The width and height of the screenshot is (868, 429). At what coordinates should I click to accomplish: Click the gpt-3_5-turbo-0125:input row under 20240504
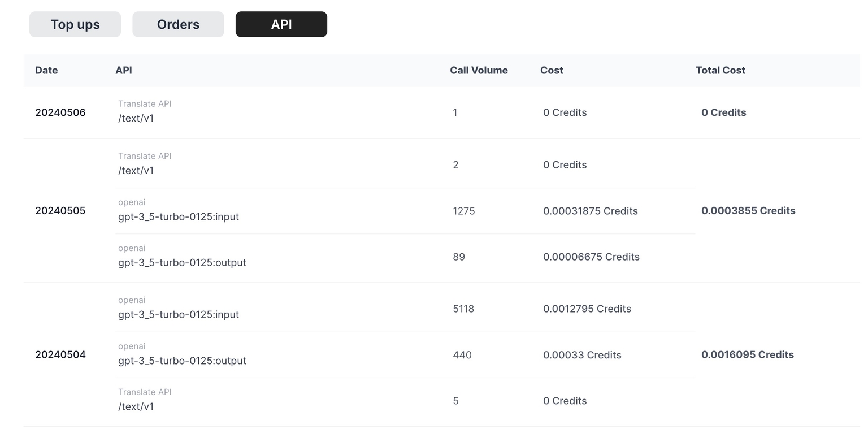[x=226, y=308]
